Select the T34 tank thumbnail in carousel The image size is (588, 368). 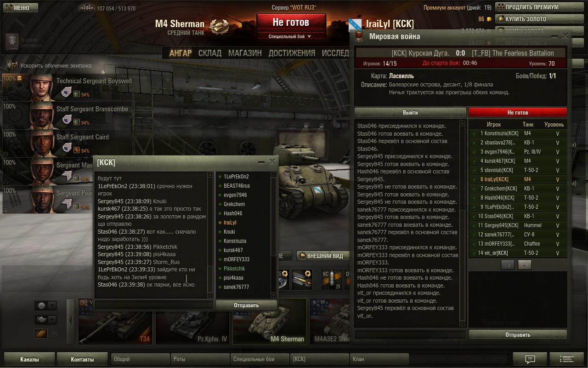tap(115, 322)
